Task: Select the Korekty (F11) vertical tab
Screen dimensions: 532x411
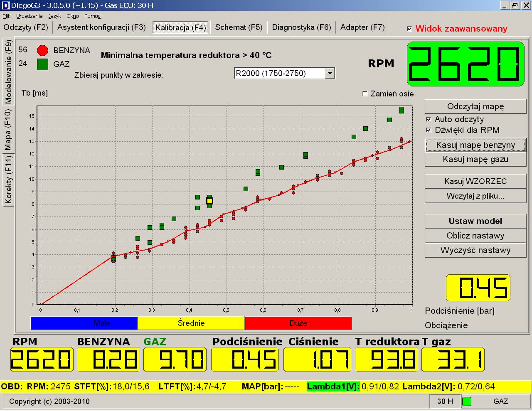Action: pyautogui.click(x=8, y=180)
